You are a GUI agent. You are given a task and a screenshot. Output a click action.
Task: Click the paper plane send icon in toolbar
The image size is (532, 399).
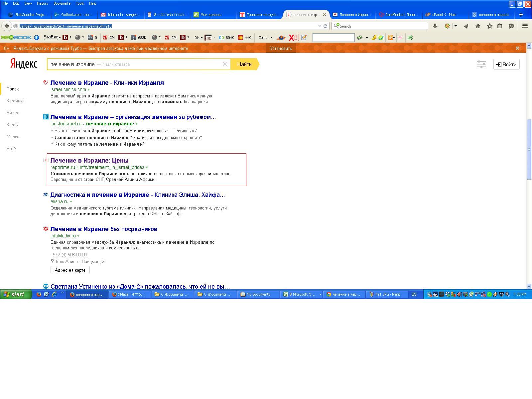point(466,26)
